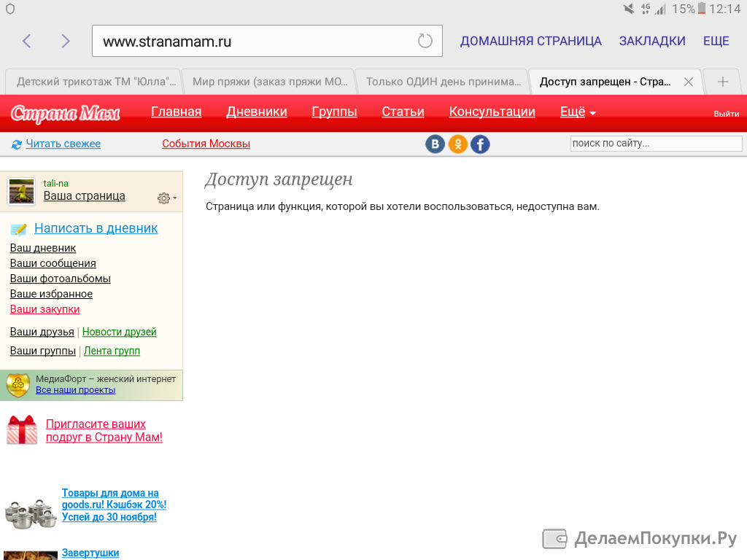This screenshot has height=560, width=747.
Task: Open Дневники in the site menu
Action: [x=257, y=112]
